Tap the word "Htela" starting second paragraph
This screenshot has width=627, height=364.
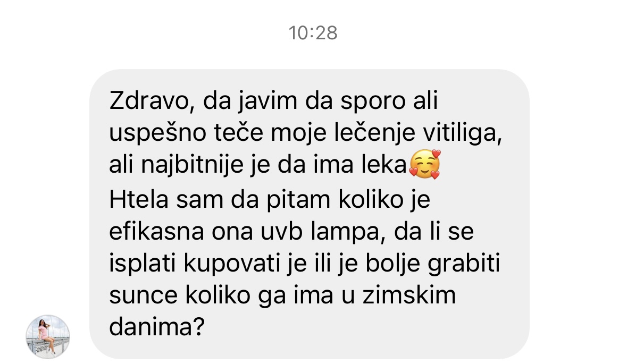pyautogui.click(x=138, y=199)
